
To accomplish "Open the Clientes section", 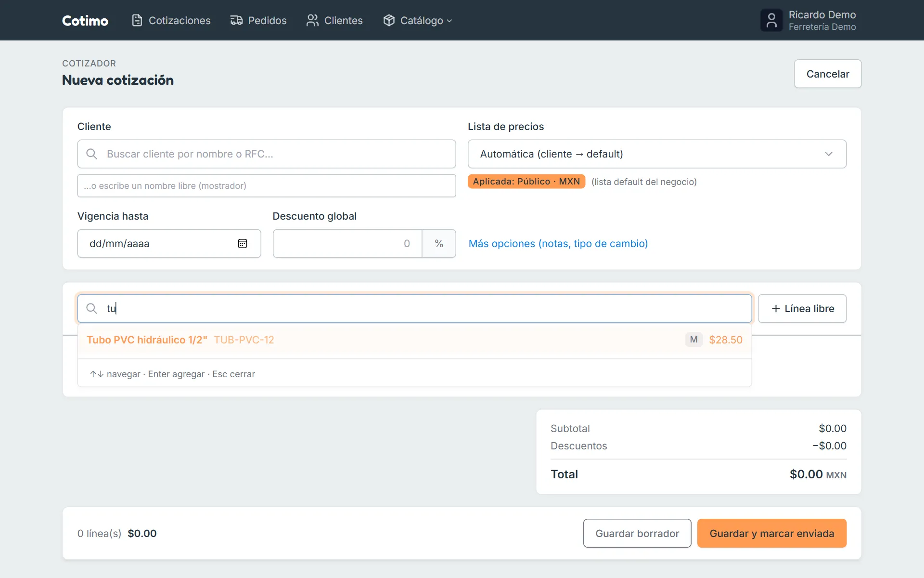I will 334,20.
